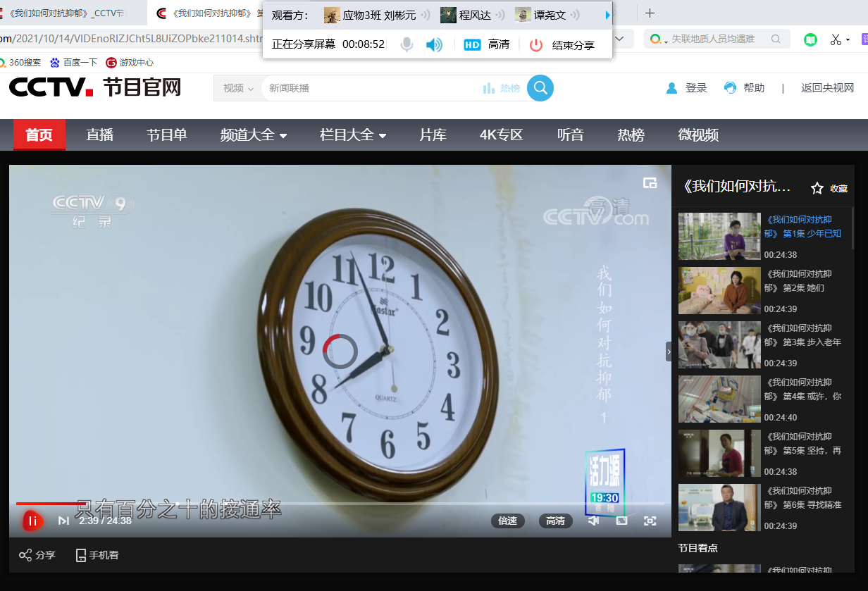Viewport: 868px width, 591px height.
Task: Expand the 栏目大全 dropdown menu
Action: tap(353, 135)
